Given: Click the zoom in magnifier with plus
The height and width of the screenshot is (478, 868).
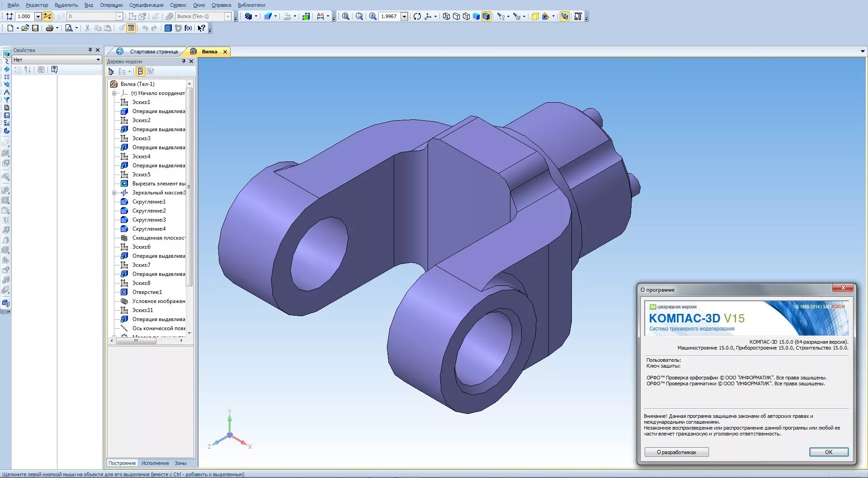Looking at the screenshot, I should [373, 16].
